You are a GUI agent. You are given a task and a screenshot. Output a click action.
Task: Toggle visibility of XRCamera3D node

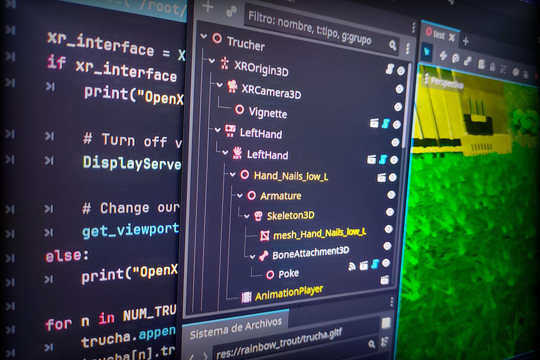click(399, 89)
